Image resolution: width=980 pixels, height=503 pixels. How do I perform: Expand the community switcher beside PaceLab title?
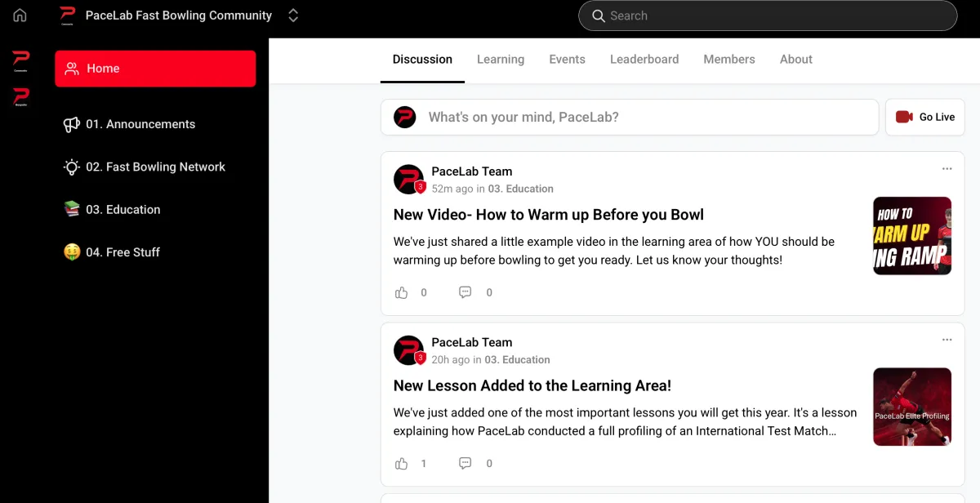tap(292, 15)
